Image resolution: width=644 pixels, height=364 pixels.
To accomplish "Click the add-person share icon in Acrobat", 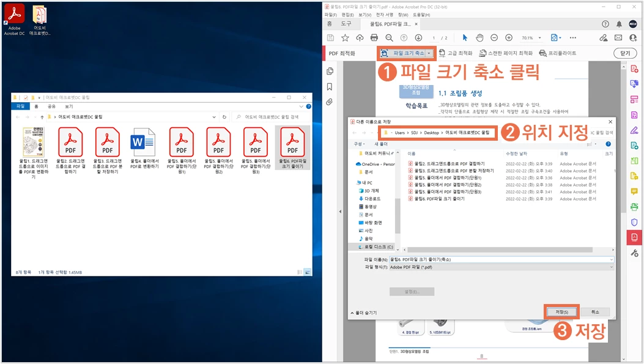I will pos(633,38).
